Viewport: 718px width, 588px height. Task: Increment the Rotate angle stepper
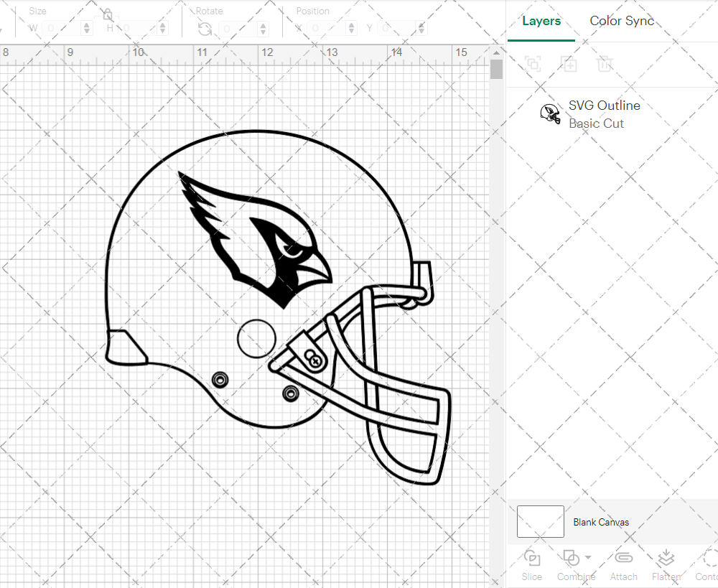tap(262, 24)
